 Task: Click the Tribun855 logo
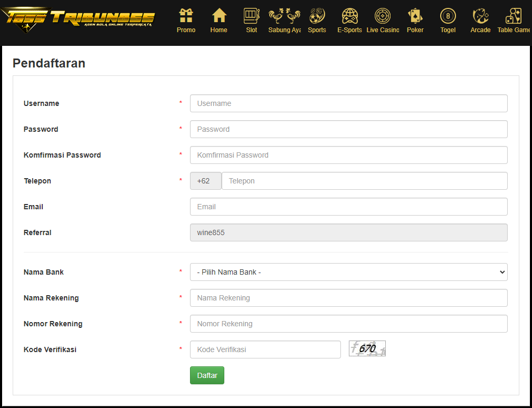pyautogui.click(x=78, y=20)
